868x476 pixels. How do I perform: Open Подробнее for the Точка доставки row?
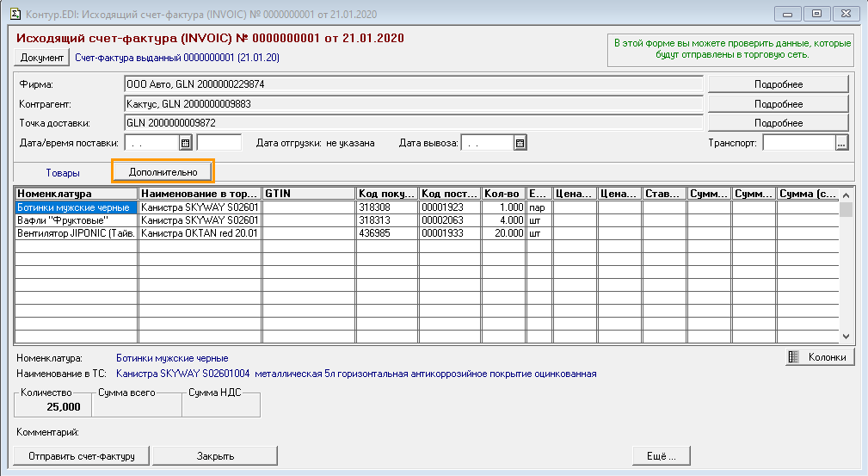point(778,123)
